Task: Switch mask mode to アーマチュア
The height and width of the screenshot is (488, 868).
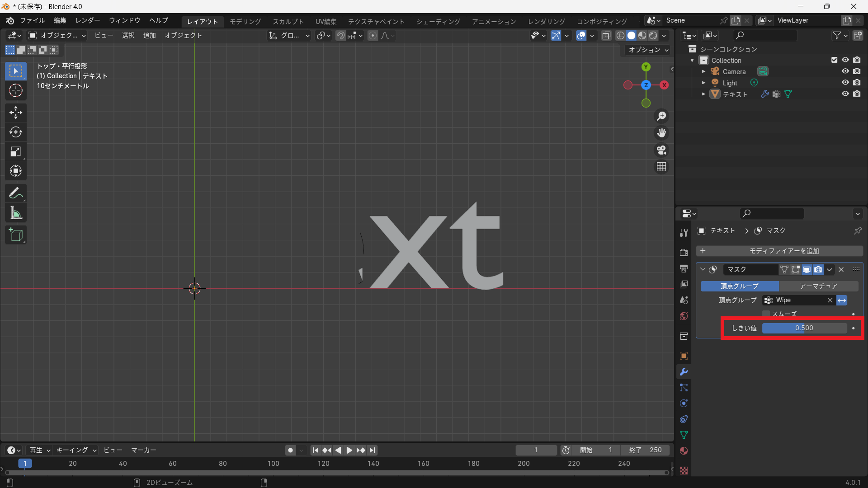Action: click(x=818, y=286)
